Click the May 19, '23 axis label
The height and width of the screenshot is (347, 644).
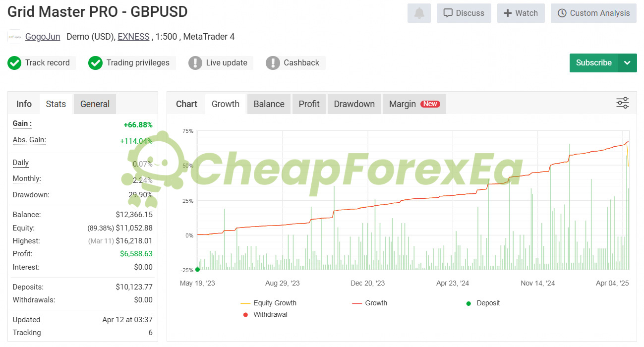pyautogui.click(x=197, y=283)
